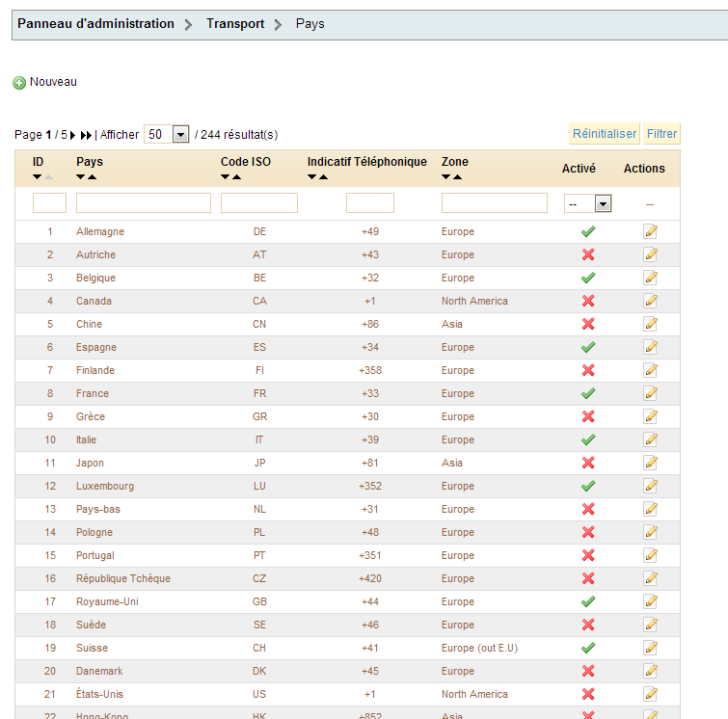Click the Filtrer button

pos(661,134)
